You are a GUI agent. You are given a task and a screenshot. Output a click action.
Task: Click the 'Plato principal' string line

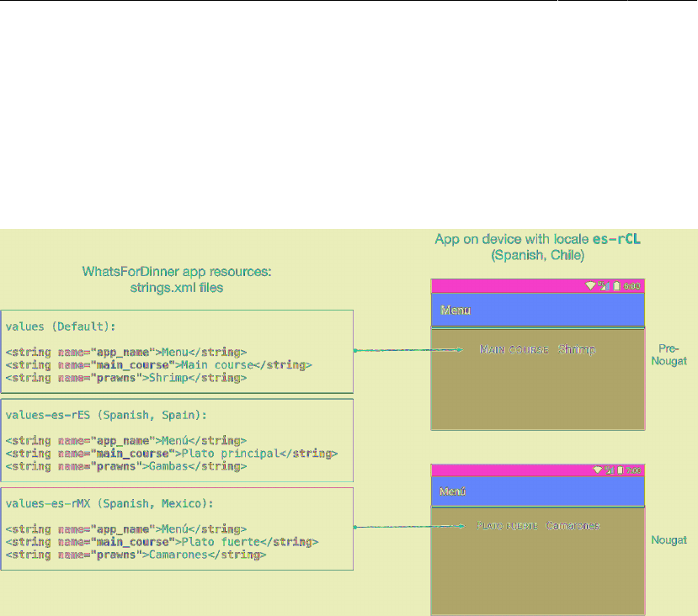click(172, 454)
